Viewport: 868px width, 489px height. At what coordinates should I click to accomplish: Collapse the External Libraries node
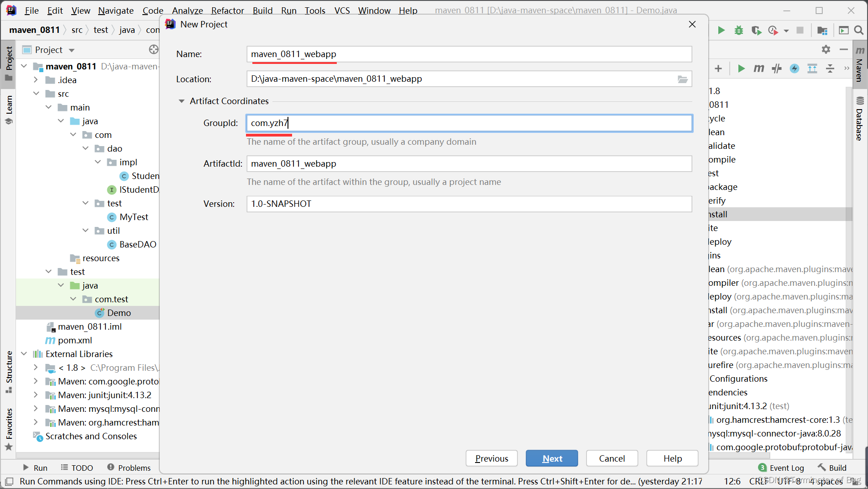pos(24,354)
